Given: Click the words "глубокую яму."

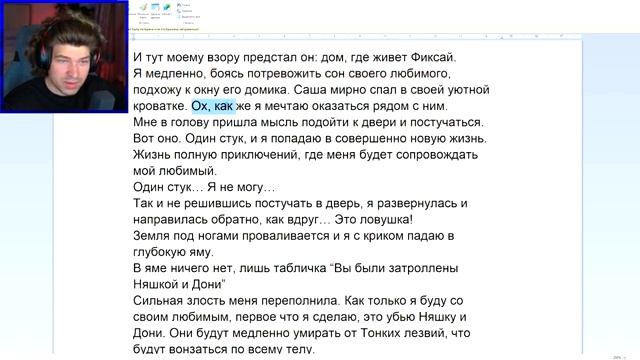Looking at the screenshot, I should pos(173,252).
